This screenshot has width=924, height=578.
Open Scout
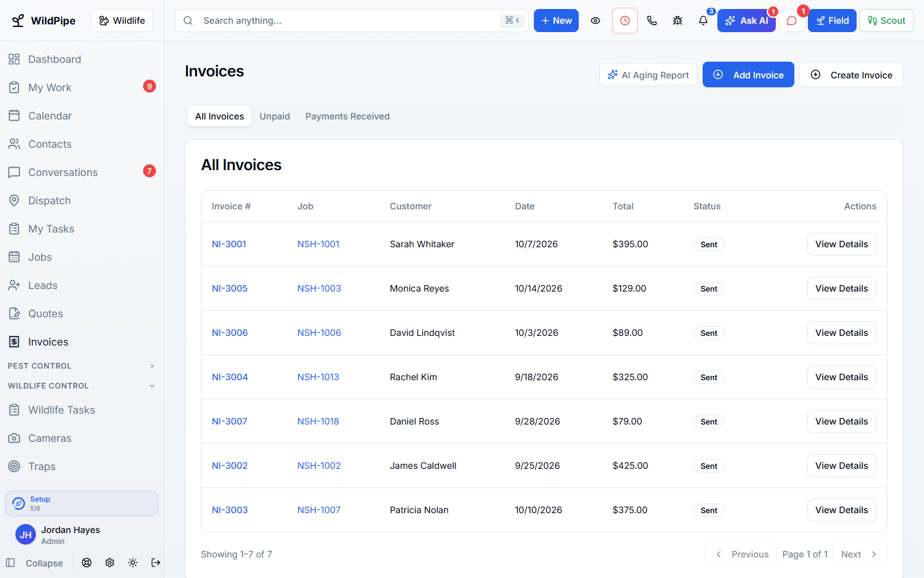[887, 21]
